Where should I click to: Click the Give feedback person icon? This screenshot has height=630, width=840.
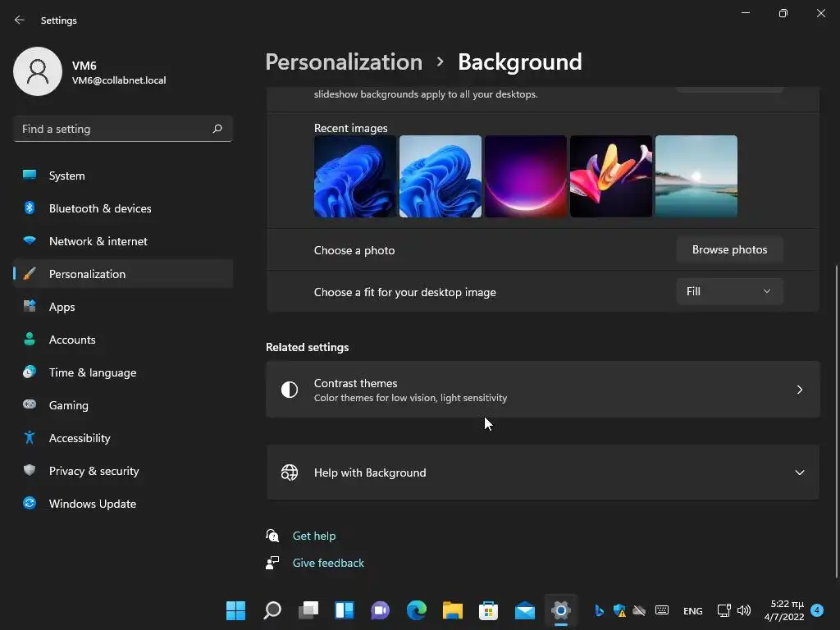(272, 563)
